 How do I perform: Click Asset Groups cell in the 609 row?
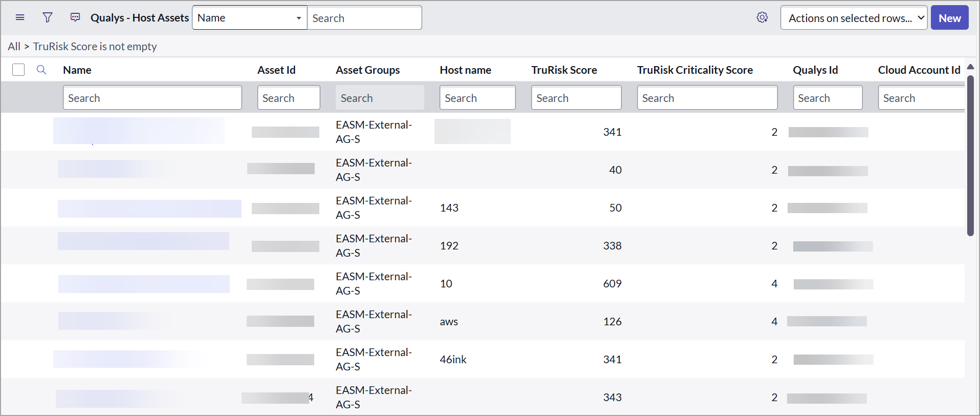[374, 284]
